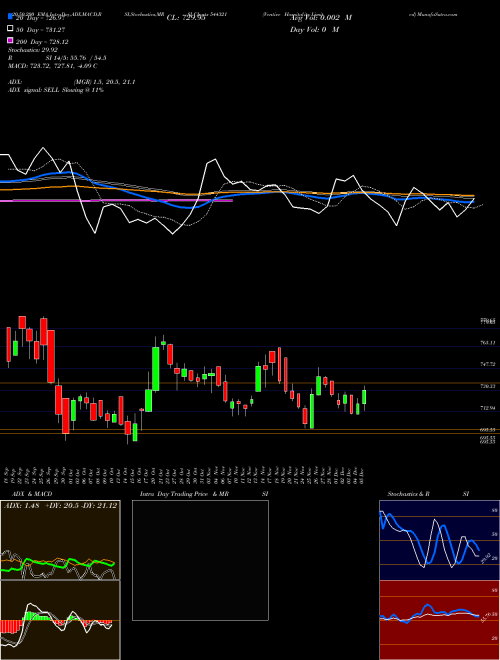Select the '20 Day = 726.97' legend text

point(41,18)
